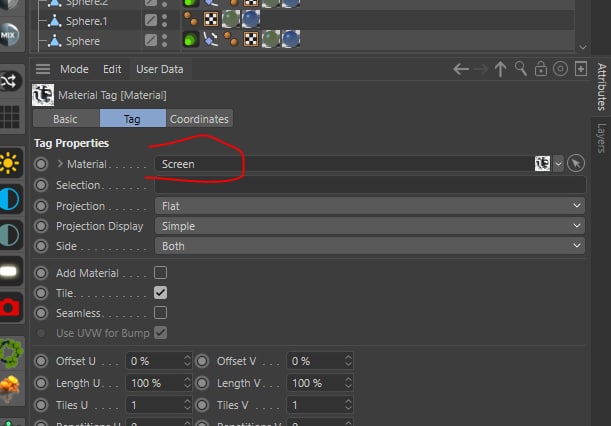The image size is (611, 426).
Task: Click the teal half-circle icon in sidebar
Action: [x=9, y=235]
